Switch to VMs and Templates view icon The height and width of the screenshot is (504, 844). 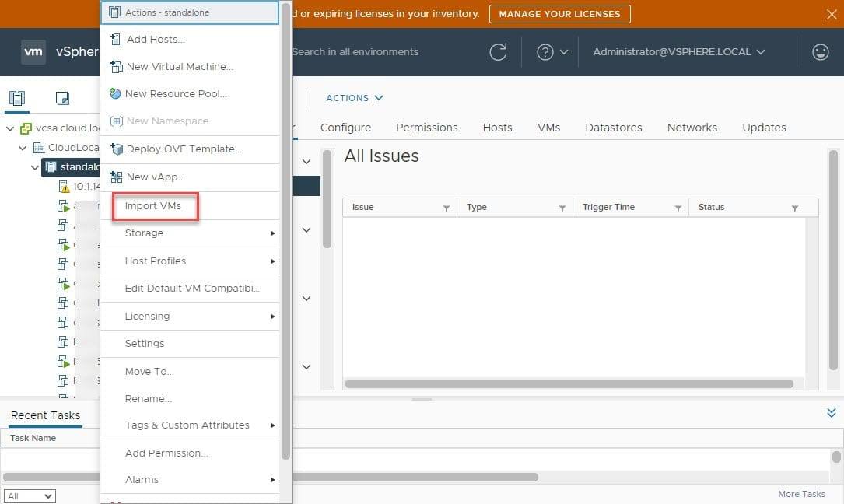[62, 98]
